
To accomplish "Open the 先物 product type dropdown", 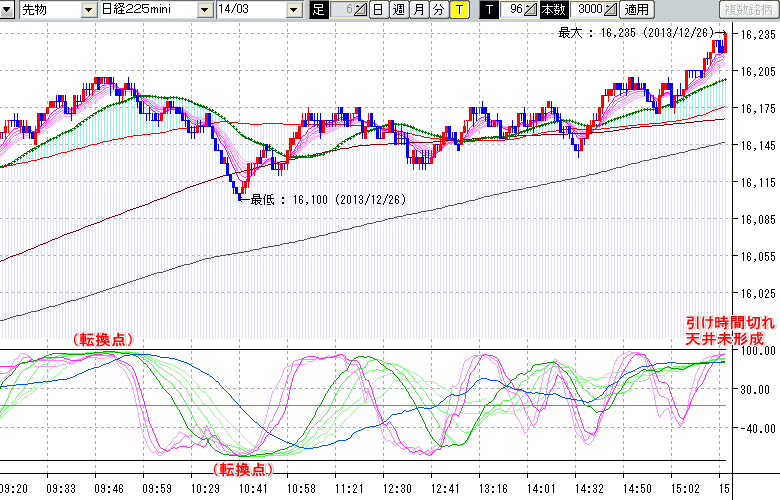I will pyautogui.click(x=90, y=10).
